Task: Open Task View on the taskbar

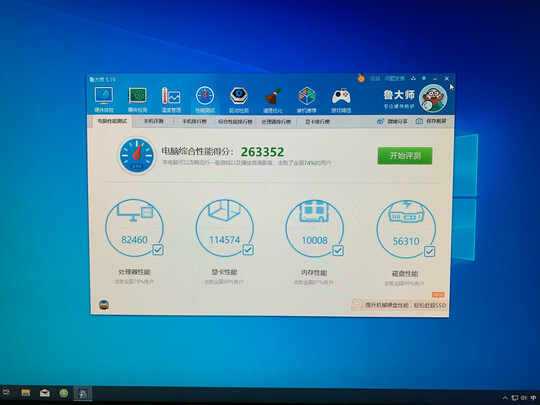Action: point(6,393)
